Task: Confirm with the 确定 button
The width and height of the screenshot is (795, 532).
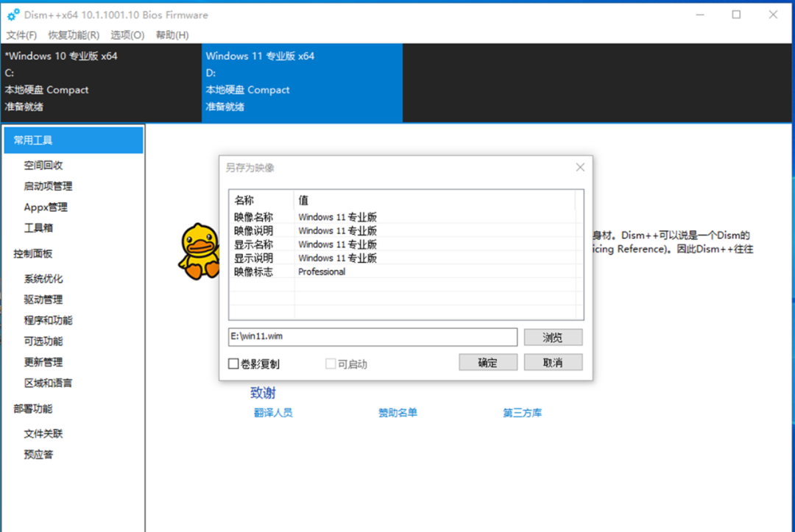Action: pos(488,362)
